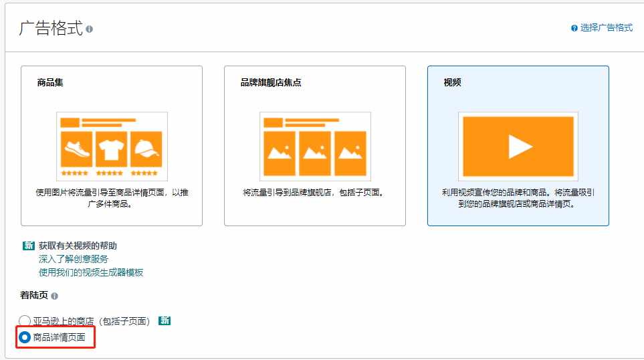This screenshot has height=360, width=644.
Task: Click 利用视频宣传您的品牌和商品 description text
Action: click(x=518, y=198)
